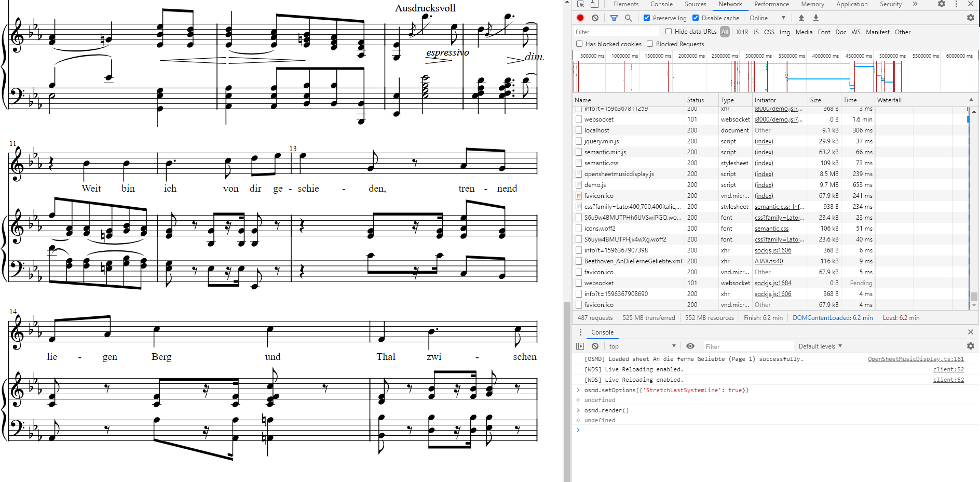Click the export HAR download arrow icon
The height and width of the screenshot is (482, 980).
pos(816,18)
